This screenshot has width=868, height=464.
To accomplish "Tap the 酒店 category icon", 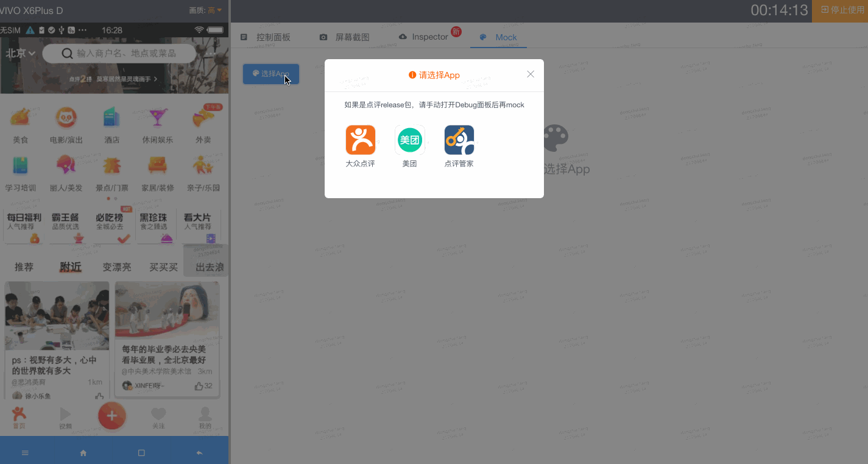I will (112, 117).
